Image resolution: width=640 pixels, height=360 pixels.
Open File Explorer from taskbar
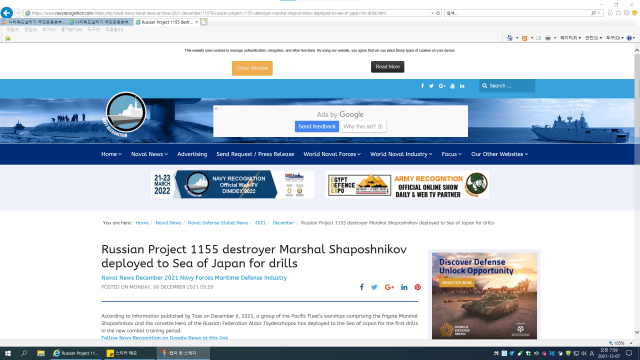(x=40, y=353)
